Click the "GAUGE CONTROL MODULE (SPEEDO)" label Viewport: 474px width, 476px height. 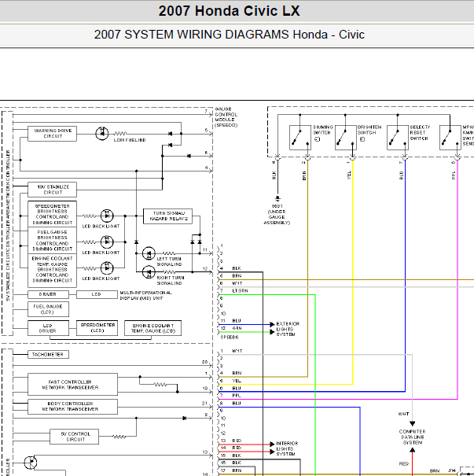click(x=226, y=117)
